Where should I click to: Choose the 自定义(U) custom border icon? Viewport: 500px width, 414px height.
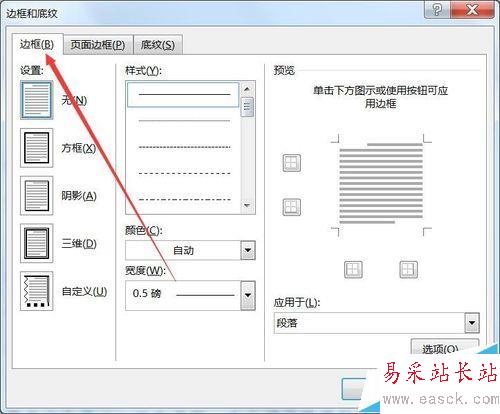(x=37, y=291)
